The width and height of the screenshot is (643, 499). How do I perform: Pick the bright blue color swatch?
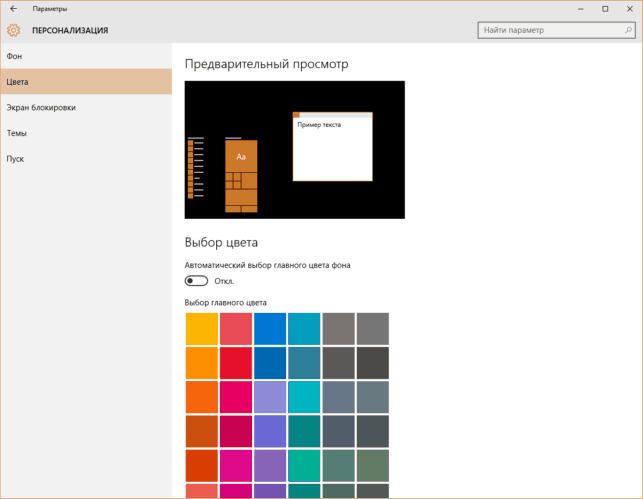[x=270, y=329]
